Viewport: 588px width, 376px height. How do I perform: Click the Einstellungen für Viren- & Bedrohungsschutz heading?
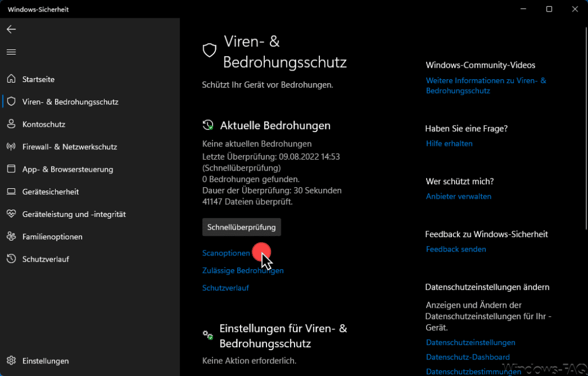click(283, 336)
